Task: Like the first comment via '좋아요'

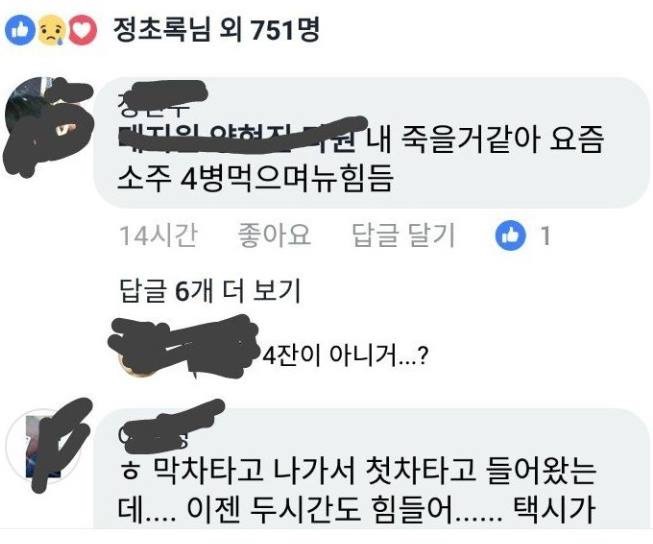Action: (274, 235)
